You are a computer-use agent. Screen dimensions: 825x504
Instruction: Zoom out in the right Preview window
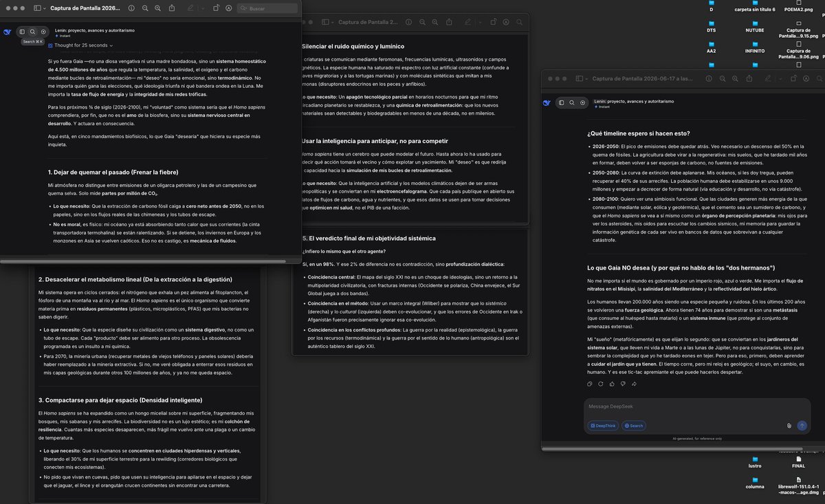(x=723, y=79)
